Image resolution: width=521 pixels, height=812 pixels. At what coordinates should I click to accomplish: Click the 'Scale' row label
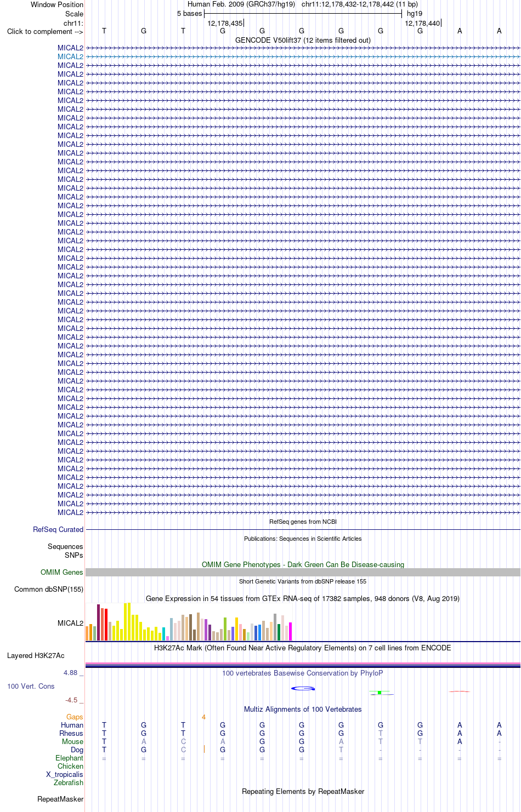click(75, 14)
